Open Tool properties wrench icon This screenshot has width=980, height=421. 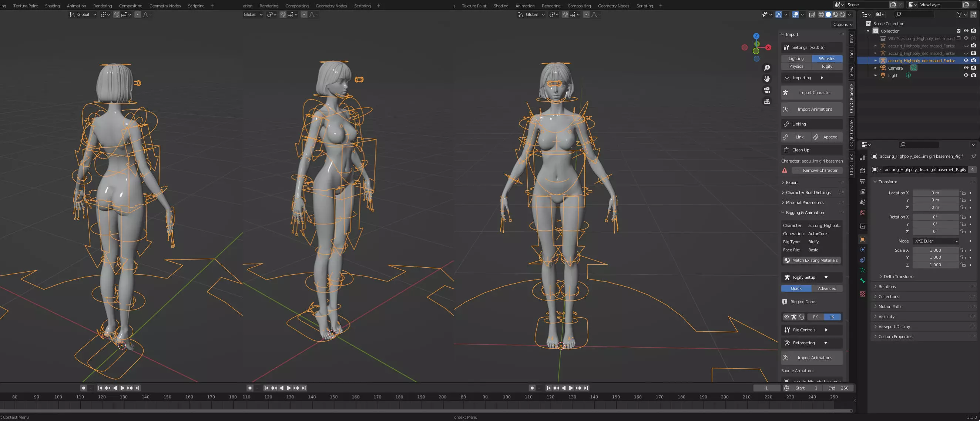coord(863,158)
